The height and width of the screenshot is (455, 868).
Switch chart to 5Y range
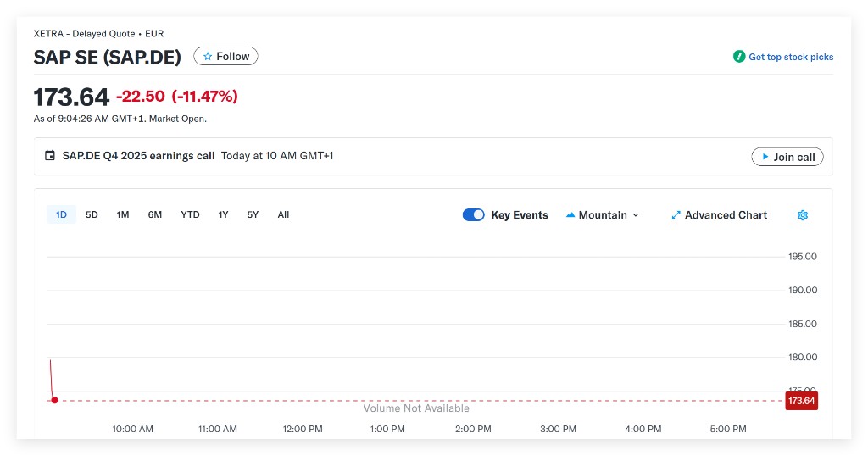[x=253, y=215]
